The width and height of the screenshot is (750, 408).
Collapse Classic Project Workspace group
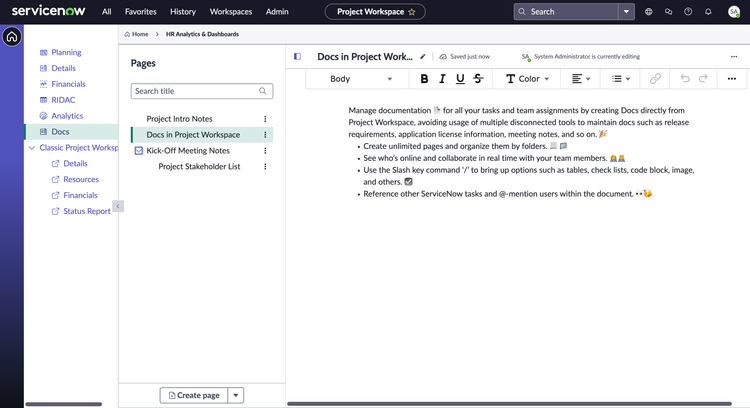pyautogui.click(x=32, y=148)
